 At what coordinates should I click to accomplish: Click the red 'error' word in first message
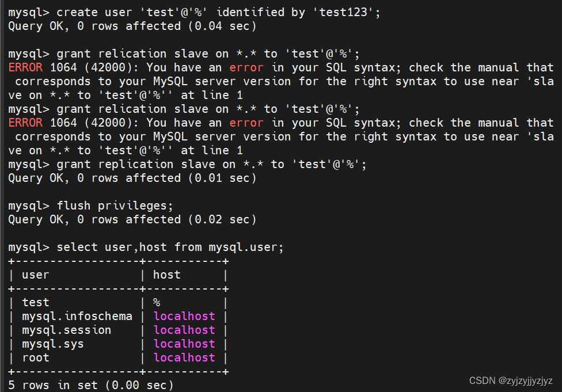click(x=246, y=67)
